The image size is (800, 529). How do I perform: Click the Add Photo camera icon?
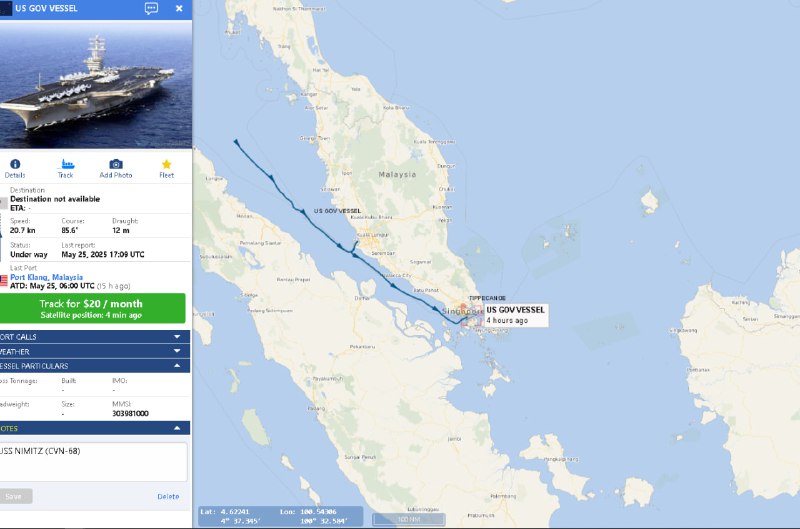116,164
